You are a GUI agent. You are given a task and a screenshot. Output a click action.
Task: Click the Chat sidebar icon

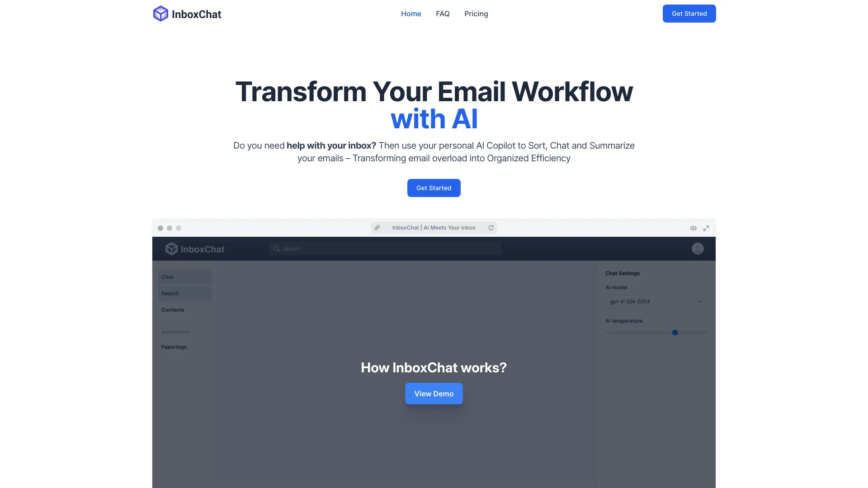click(184, 277)
